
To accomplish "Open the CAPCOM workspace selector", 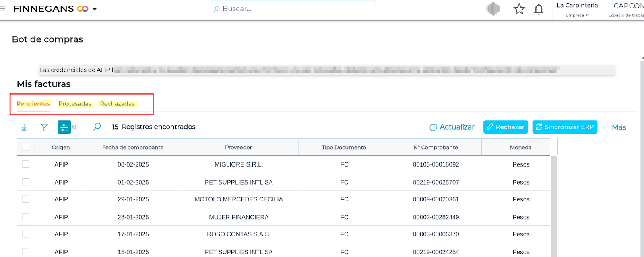I will point(626,10).
